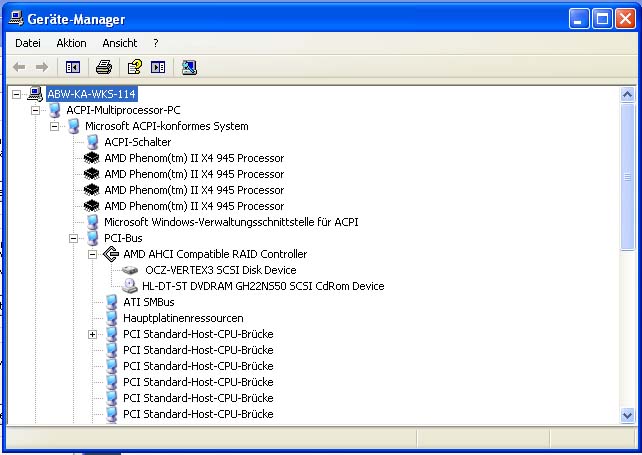Click the action pane toolbar icon
642x455 pixels.
pos(158,67)
